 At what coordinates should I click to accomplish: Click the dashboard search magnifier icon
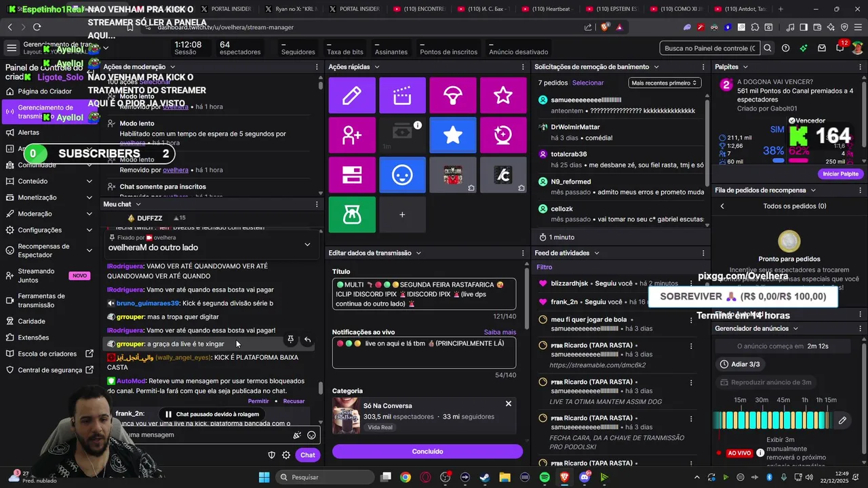click(767, 48)
